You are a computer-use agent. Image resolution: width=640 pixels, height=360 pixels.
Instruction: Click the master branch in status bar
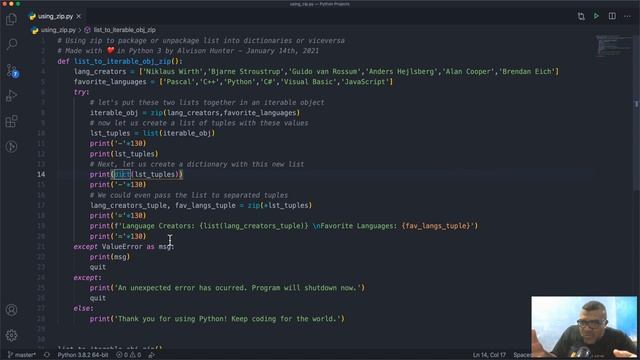[22, 355]
